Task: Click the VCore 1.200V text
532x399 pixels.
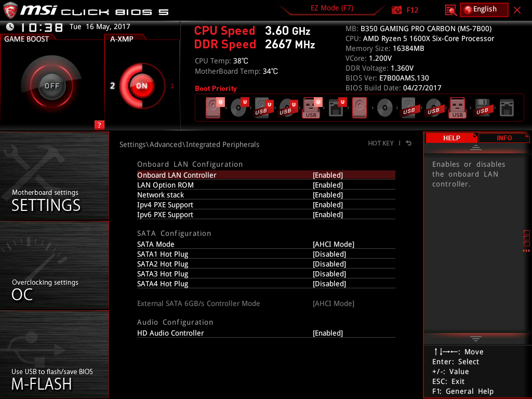Action: [368, 58]
